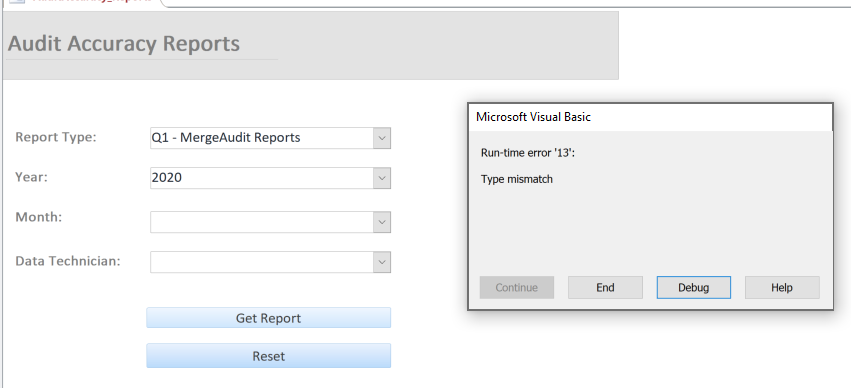Click the disabled Continue button
The width and height of the screenshot is (851, 388).
(517, 288)
